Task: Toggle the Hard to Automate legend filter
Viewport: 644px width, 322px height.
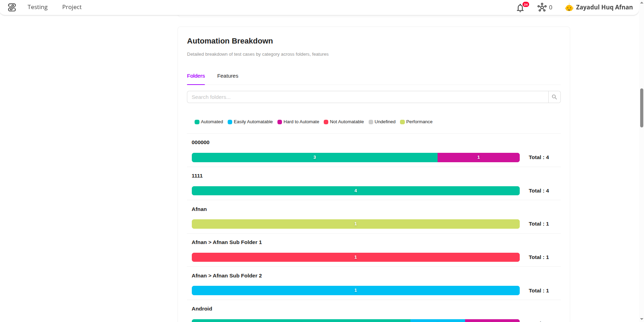Action: [x=280, y=122]
